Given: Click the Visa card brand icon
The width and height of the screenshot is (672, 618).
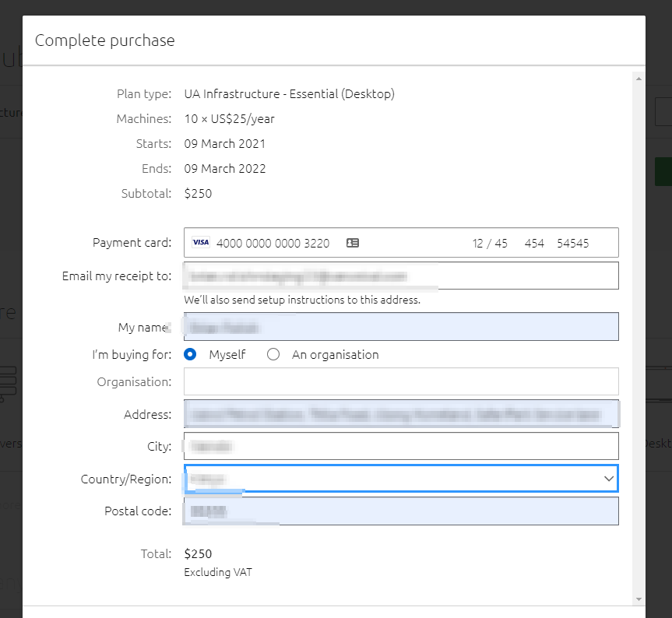Looking at the screenshot, I should pos(201,242).
